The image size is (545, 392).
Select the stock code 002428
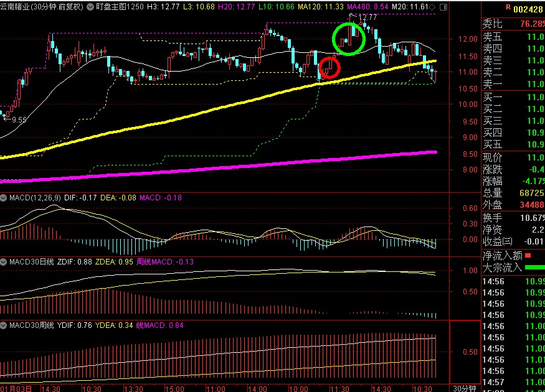click(x=528, y=9)
